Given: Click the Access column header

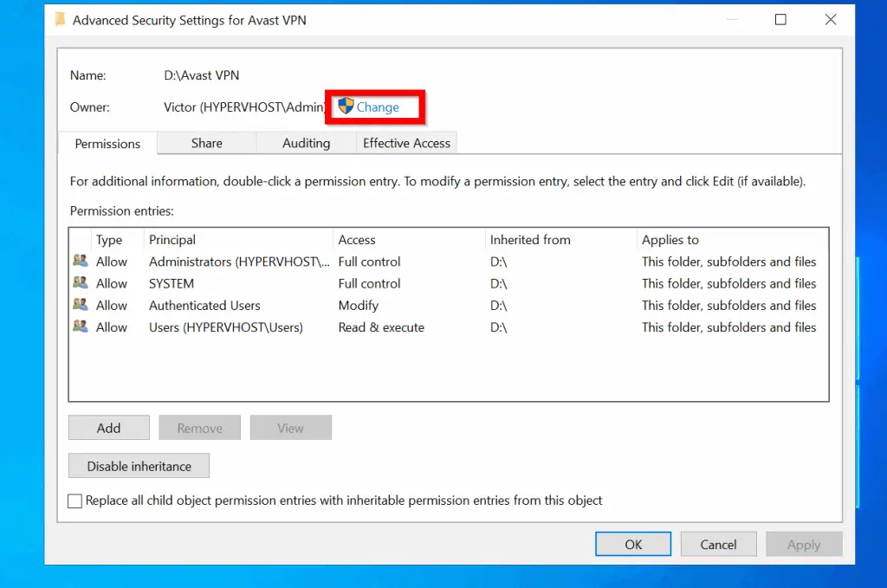Looking at the screenshot, I should (x=358, y=239).
